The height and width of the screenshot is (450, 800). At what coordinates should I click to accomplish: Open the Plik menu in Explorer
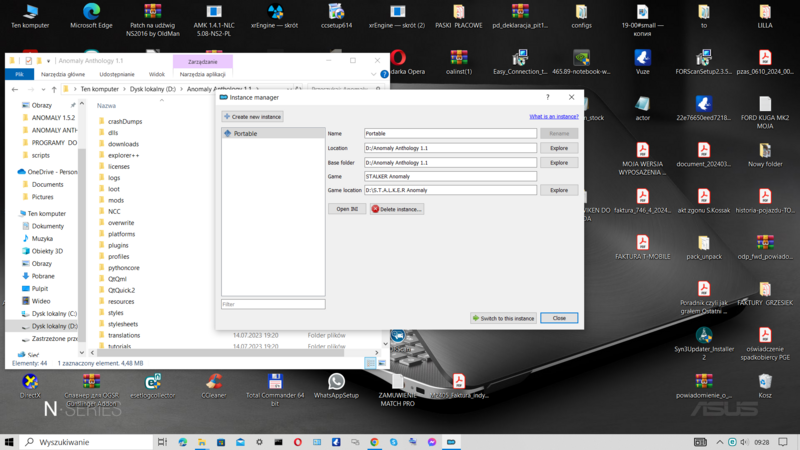(x=18, y=74)
